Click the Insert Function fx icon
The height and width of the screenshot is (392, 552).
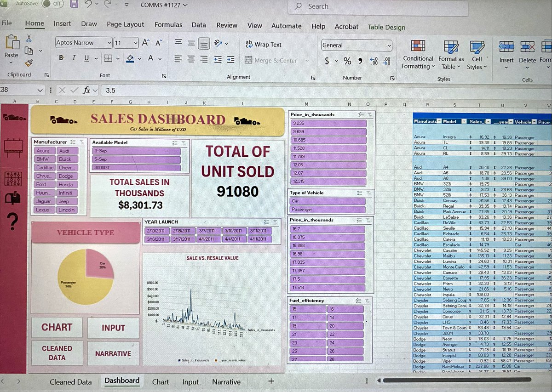86,91
